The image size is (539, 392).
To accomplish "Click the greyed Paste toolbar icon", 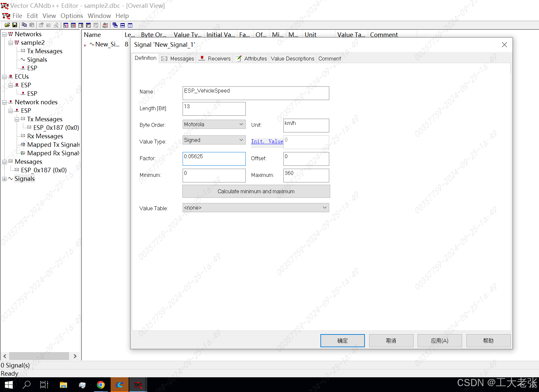I will pyautogui.click(x=32, y=25).
